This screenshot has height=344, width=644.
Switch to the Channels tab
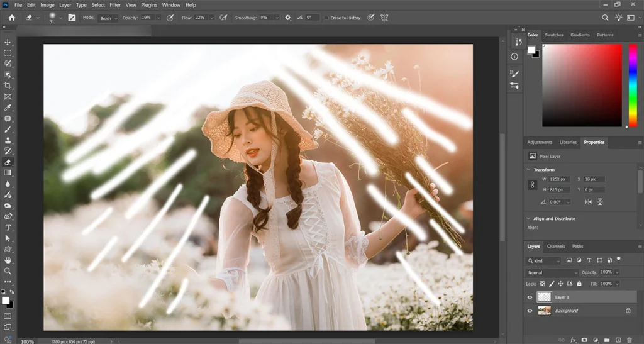(x=555, y=247)
